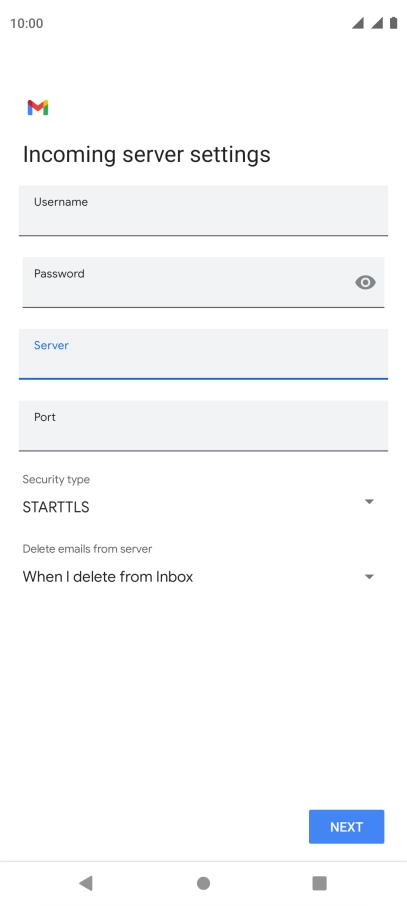Open recent apps with square icon

320,883
